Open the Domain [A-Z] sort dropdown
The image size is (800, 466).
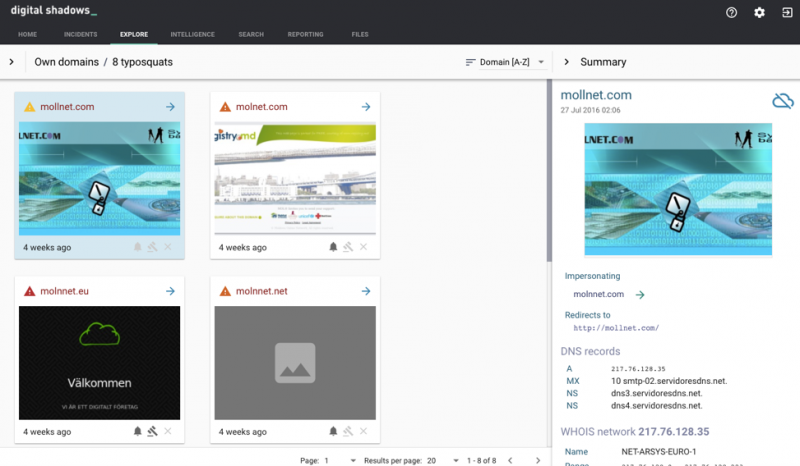point(512,62)
